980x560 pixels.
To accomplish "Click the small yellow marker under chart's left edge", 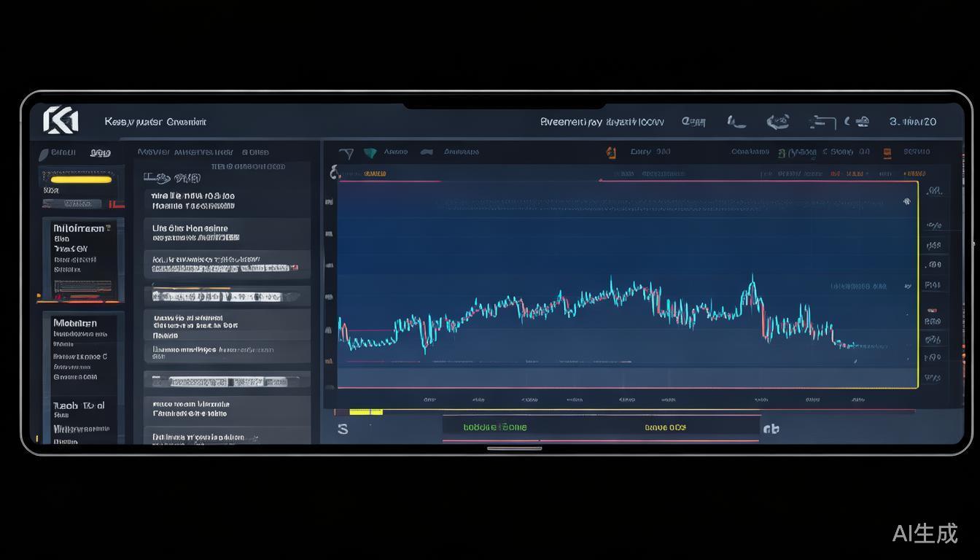I will pyautogui.click(x=366, y=412).
